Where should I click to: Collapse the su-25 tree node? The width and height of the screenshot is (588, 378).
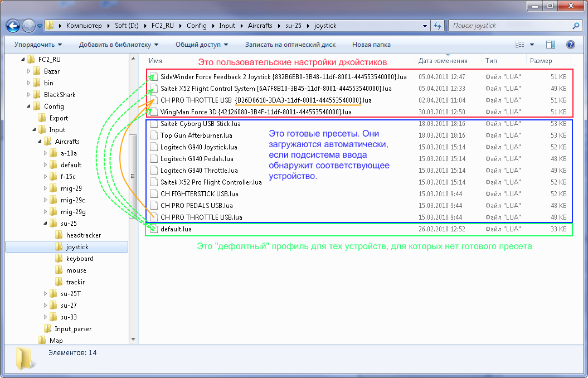(x=45, y=224)
